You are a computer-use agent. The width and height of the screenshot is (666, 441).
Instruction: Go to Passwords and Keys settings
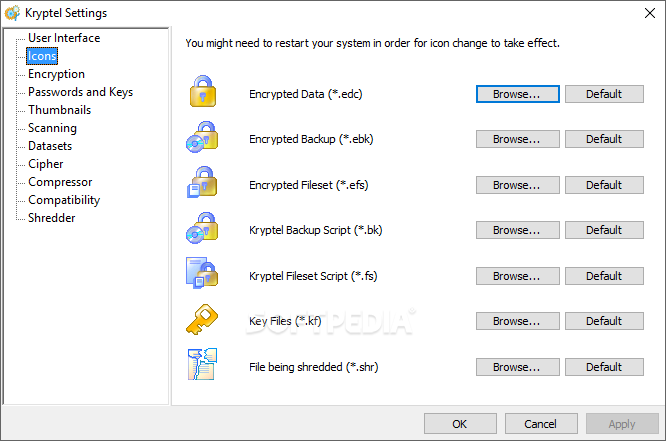point(80,92)
